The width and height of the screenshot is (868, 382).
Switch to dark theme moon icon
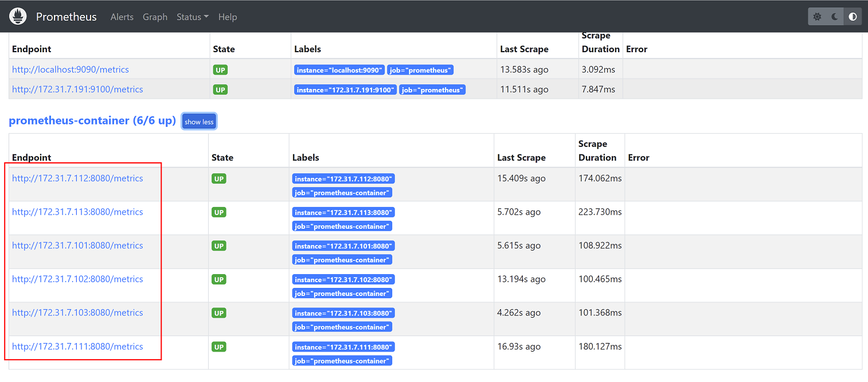tap(835, 17)
